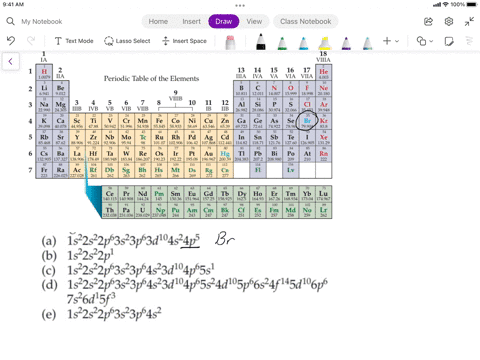This screenshot has height=360, width=480.
Task: Tap the Wi-Fi status icon
Action: coord(446,5)
